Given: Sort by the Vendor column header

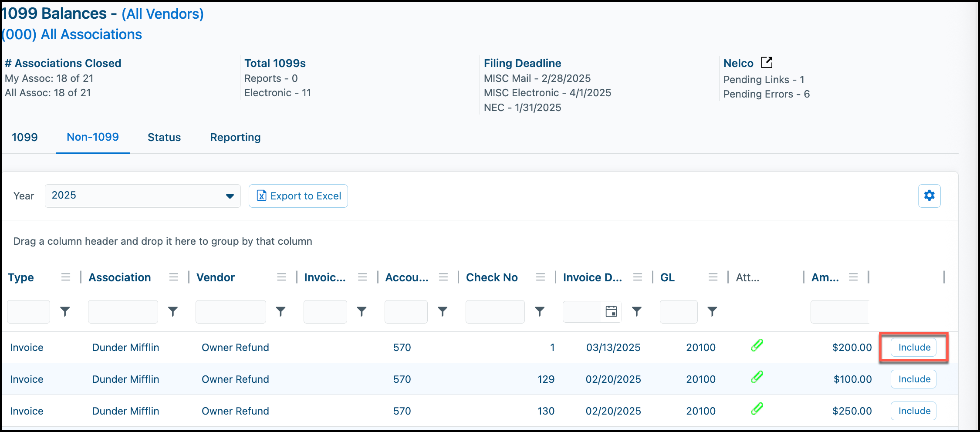Looking at the screenshot, I should pos(216,277).
